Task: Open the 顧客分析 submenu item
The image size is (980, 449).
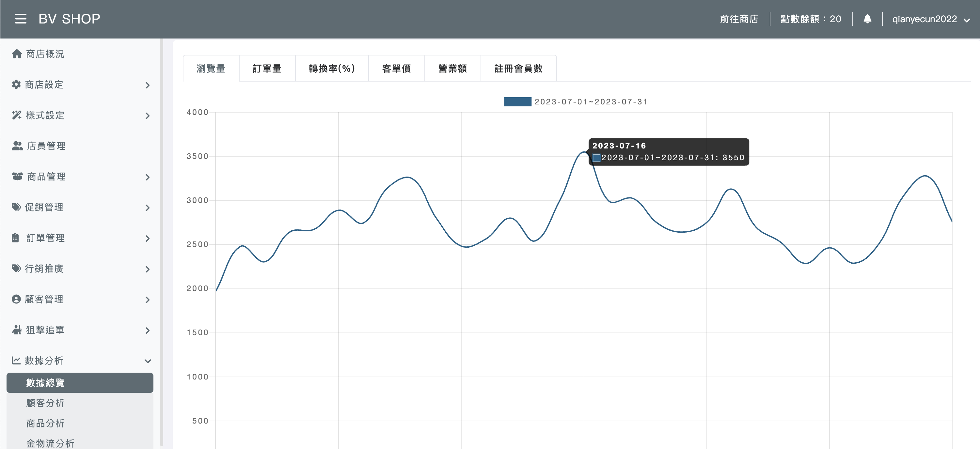Action: click(80, 403)
